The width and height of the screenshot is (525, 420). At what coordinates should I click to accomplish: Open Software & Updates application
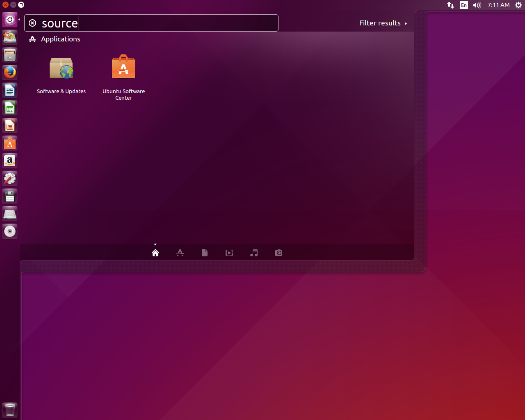coord(61,75)
